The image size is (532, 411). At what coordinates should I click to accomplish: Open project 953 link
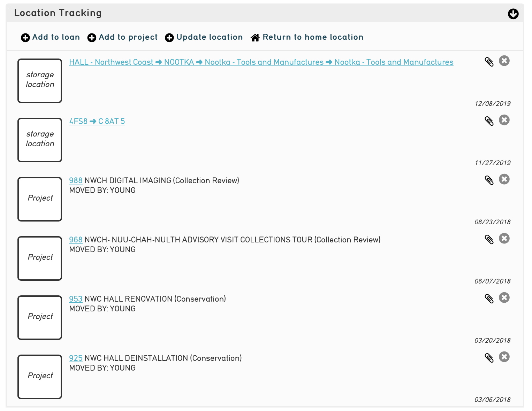76,299
